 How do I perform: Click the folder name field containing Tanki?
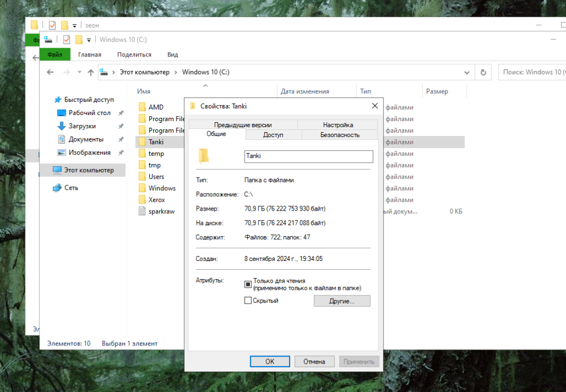[308, 156]
